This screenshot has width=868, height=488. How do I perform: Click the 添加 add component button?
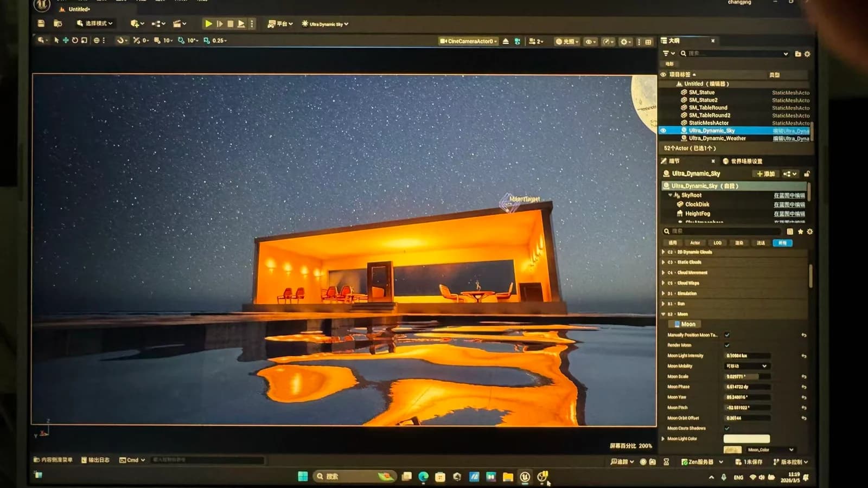tap(765, 174)
